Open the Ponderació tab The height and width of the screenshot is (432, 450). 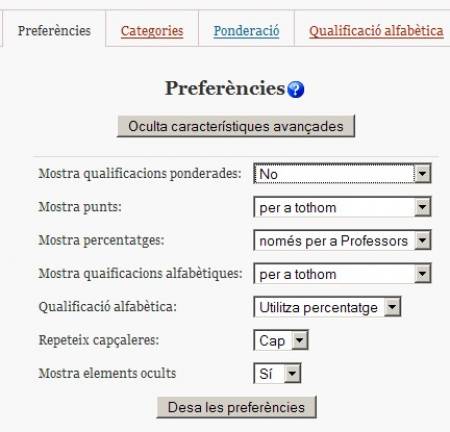246,31
